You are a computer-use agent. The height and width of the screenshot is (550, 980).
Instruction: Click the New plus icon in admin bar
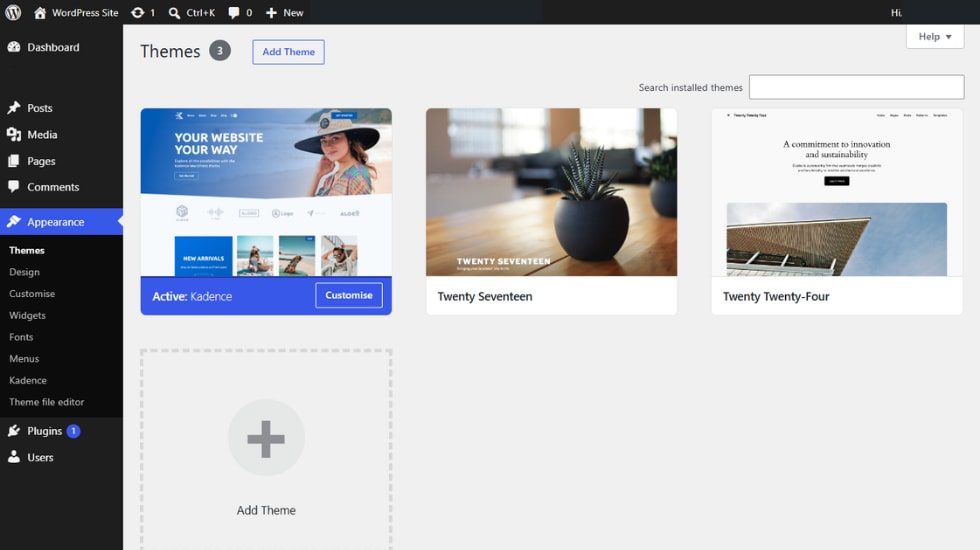[x=271, y=12]
